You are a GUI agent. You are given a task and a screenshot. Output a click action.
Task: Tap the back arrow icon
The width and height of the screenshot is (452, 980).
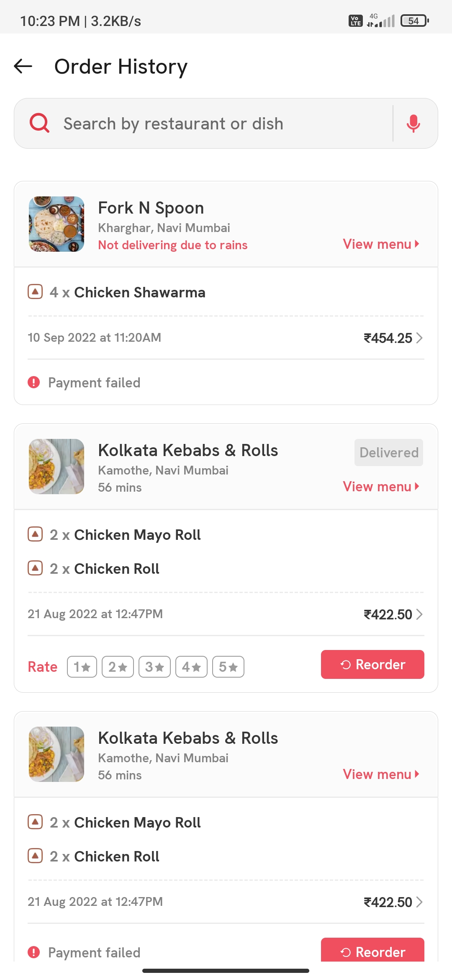[x=23, y=66]
